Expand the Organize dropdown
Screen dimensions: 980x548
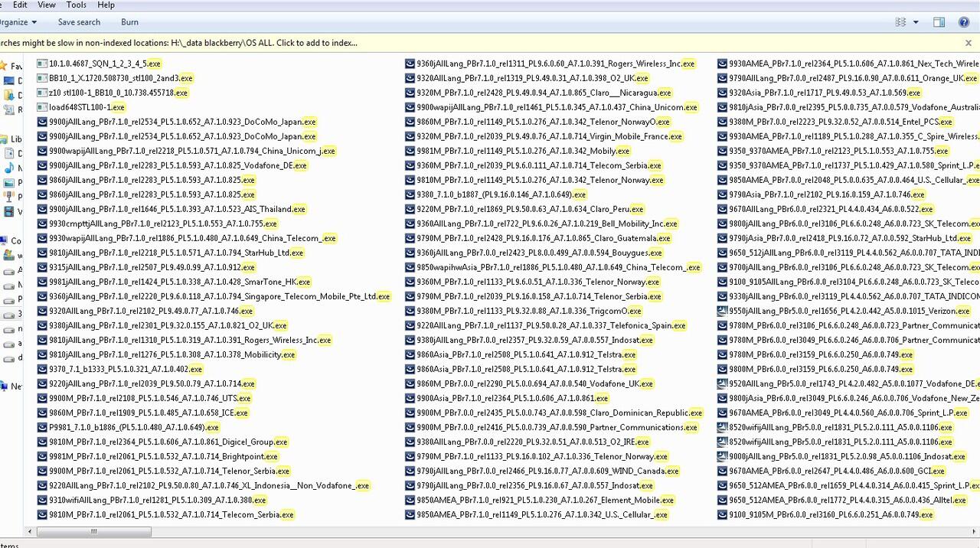[x=18, y=22]
